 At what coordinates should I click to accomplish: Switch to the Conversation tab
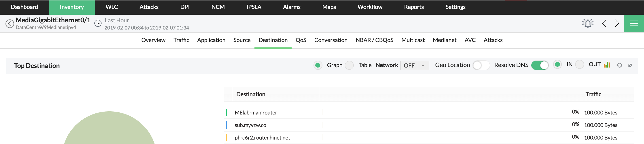click(x=330, y=40)
